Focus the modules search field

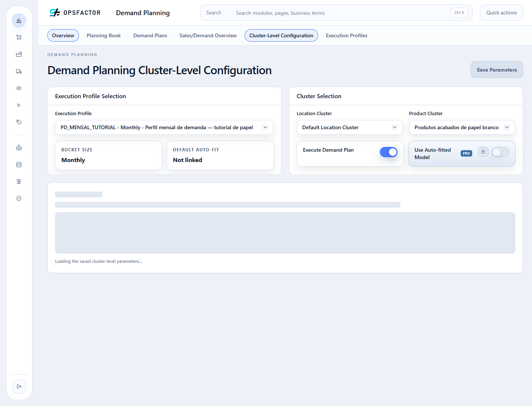[336, 13]
